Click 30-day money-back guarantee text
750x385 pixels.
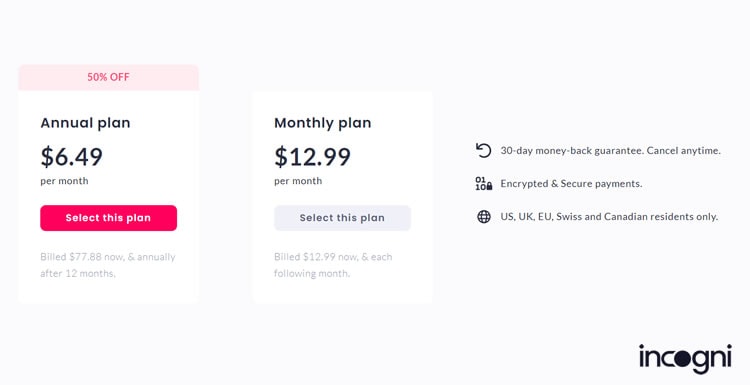coord(610,151)
